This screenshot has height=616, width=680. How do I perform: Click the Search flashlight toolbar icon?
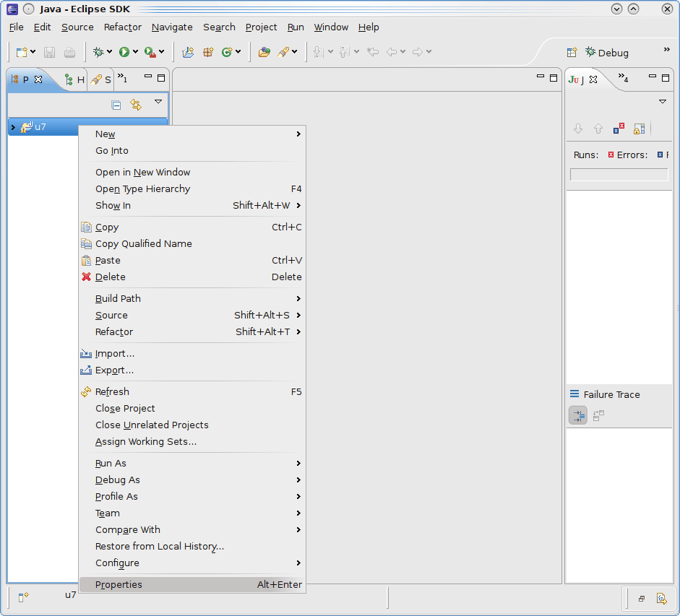tap(283, 52)
